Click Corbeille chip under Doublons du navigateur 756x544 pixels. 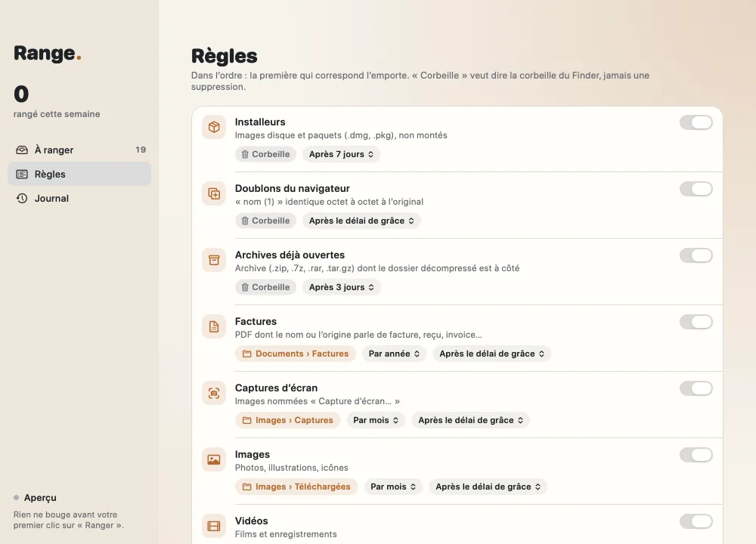[265, 221]
